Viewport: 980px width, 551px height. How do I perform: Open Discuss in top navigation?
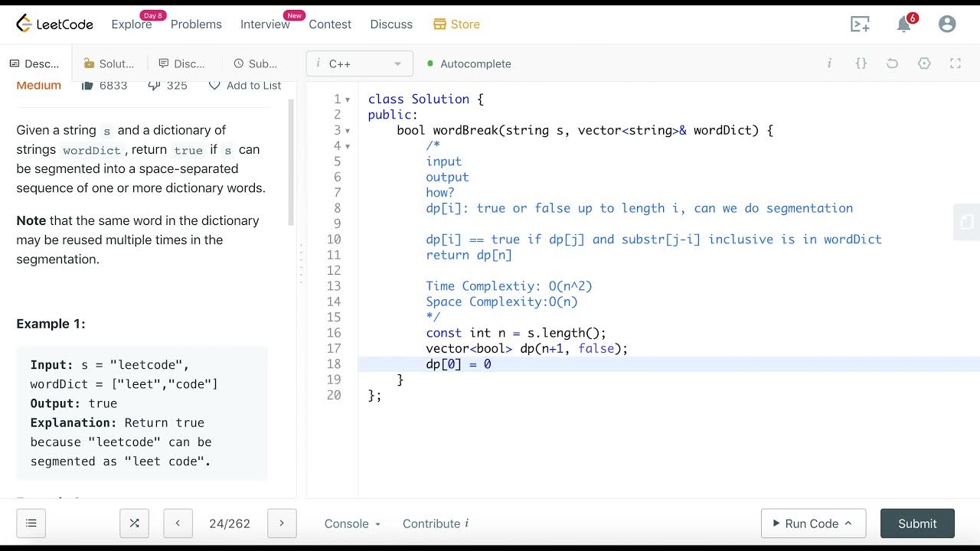click(x=391, y=24)
